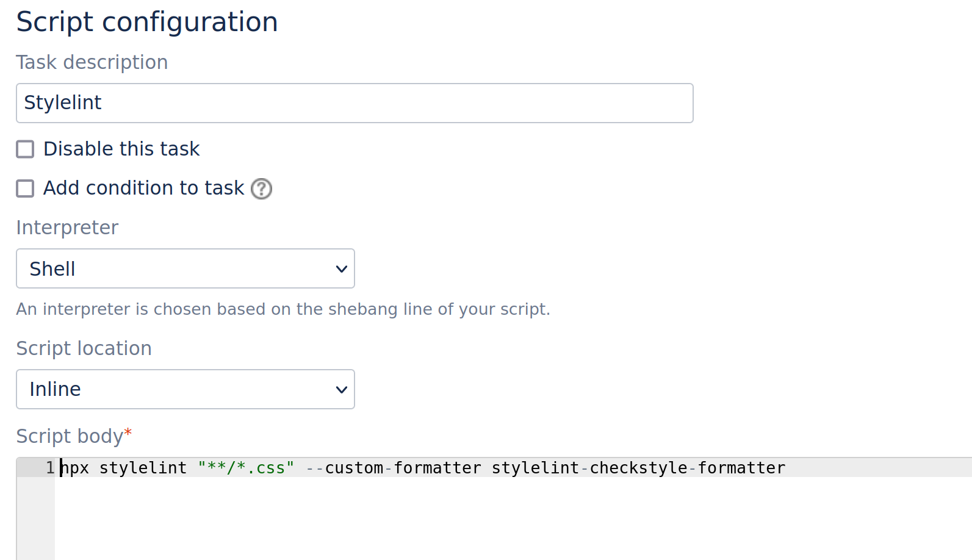The image size is (972, 560).
Task: Click the green "**/*.css" string in the script
Action: tap(246, 468)
